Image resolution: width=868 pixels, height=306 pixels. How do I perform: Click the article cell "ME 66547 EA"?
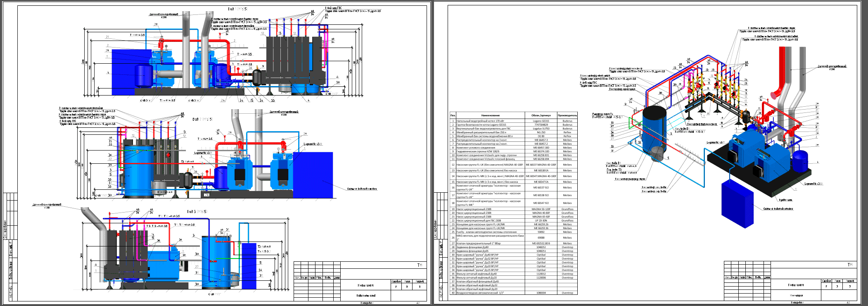pyautogui.click(x=541, y=182)
